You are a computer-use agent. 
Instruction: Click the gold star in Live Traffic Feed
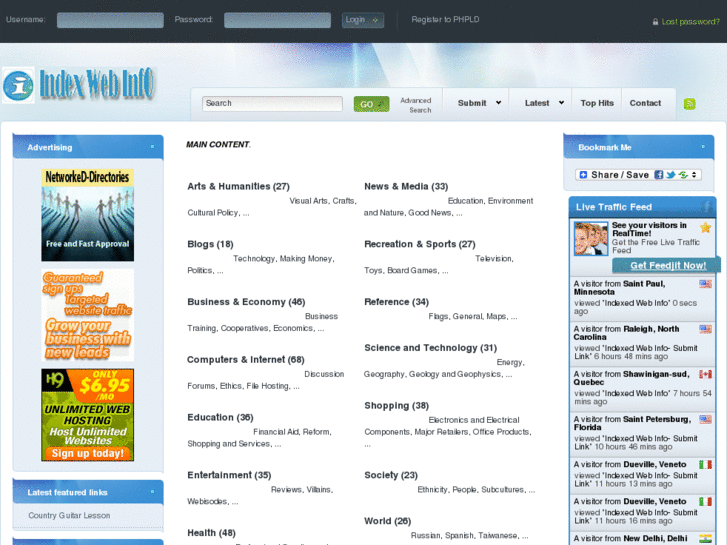[705, 227]
